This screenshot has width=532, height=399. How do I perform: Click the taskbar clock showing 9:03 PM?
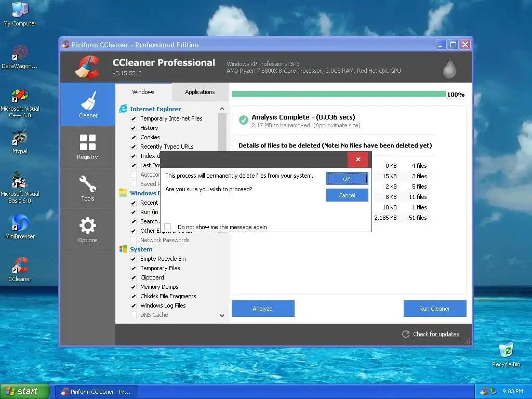tap(513, 391)
